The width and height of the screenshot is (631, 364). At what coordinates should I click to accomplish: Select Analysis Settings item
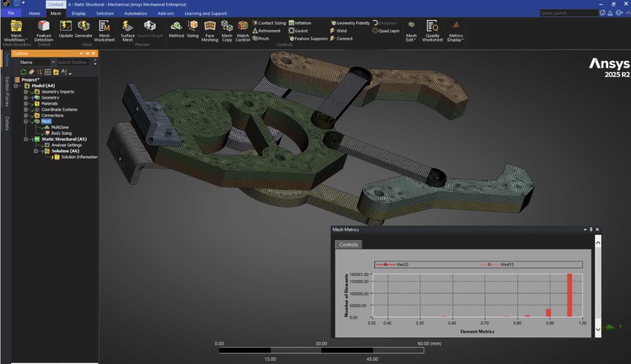click(x=66, y=145)
